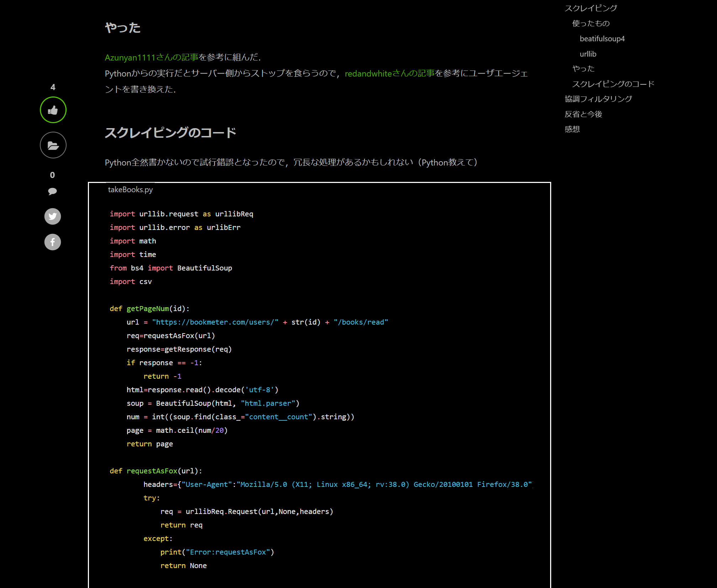Go to beatifulsoup4 in contents list

[602, 39]
